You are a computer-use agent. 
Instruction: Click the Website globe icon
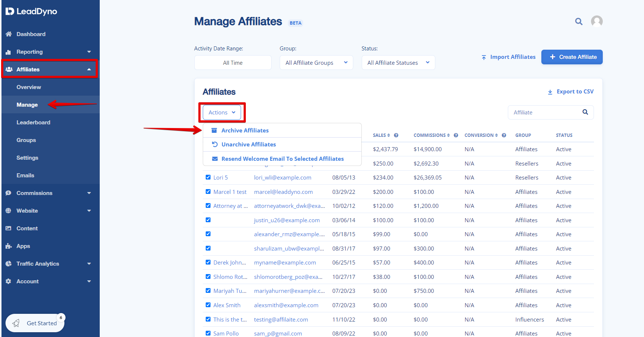tap(8, 211)
